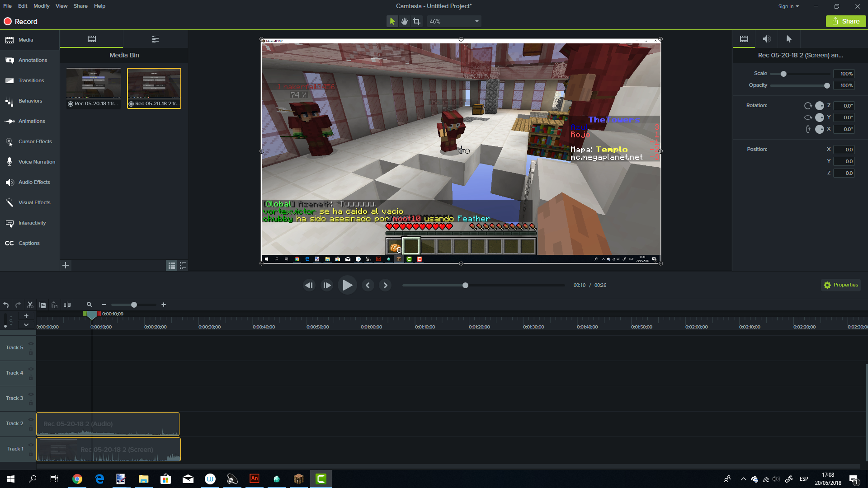Toggle the Properties panel button
The width and height of the screenshot is (868, 488).
(840, 285)
